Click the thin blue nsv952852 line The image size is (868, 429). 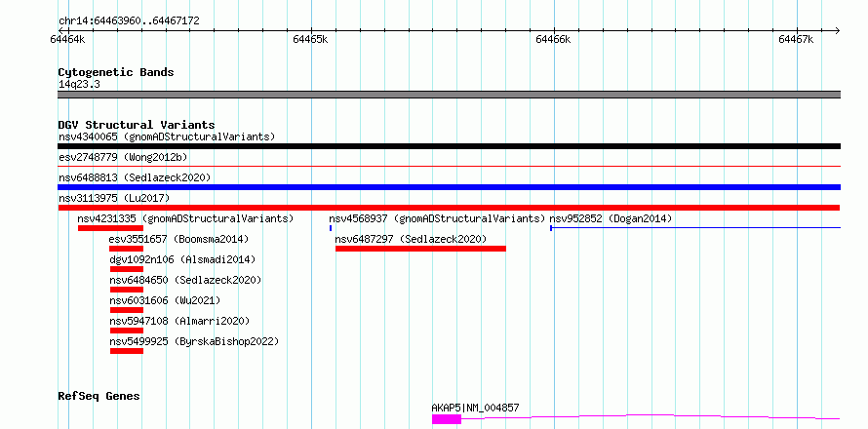(x=695, y=228)
